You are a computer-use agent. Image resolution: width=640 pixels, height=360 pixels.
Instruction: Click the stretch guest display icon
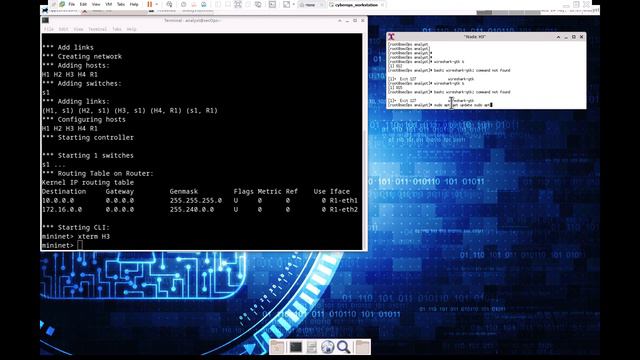(287, 4)
